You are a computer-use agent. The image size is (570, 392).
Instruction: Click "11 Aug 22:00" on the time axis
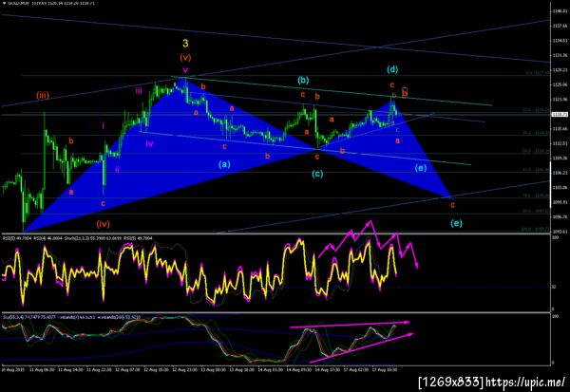[99, 369]
